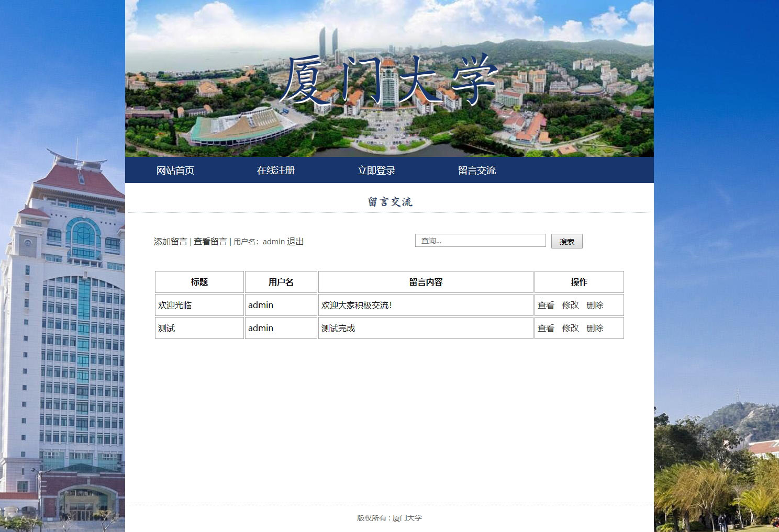This screenshot has height=532, width=779.
Task: View the 欢迎光临 message via 查看
Action: [x=546, y=305]
